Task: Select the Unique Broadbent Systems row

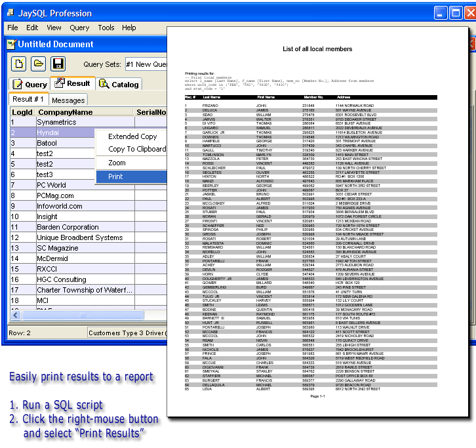Action: [89, 237]
